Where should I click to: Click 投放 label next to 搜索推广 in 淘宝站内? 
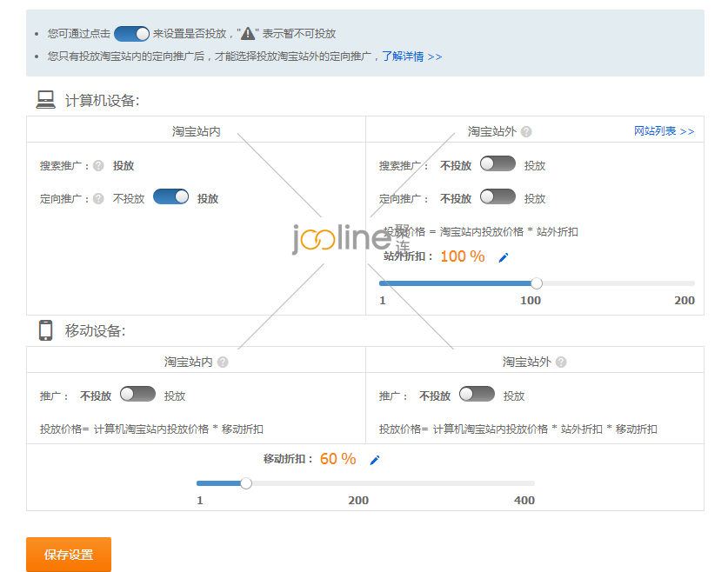point(124,166)
